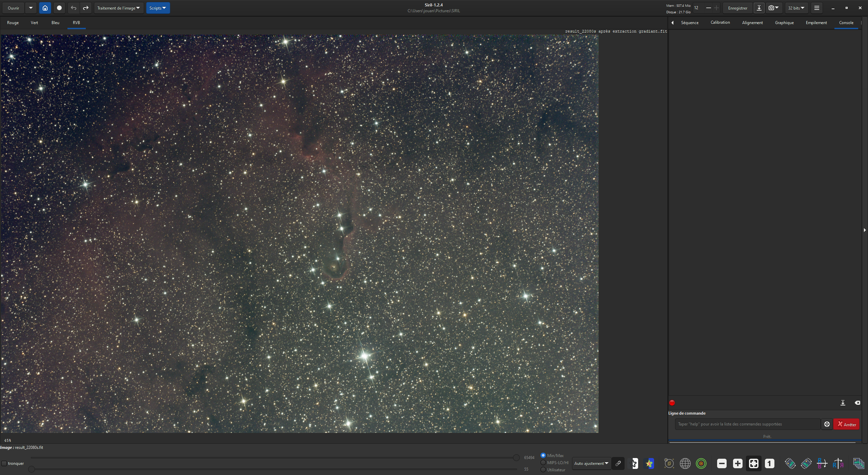Click the Enregistrer button
Image resolution: width=868 pixels, height=475 pixels.
coord(737,8)
